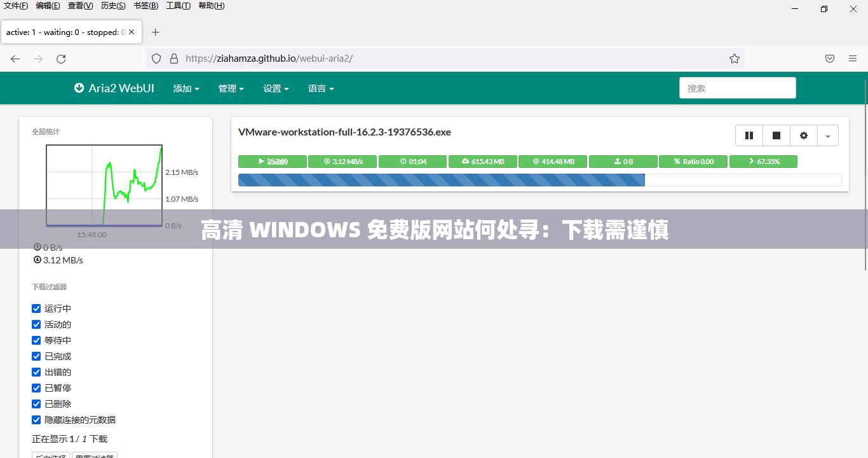Viewport: 868px width, 458px height.
Task: Click the 01:04 remaining time badge
Action: (413, 162)
